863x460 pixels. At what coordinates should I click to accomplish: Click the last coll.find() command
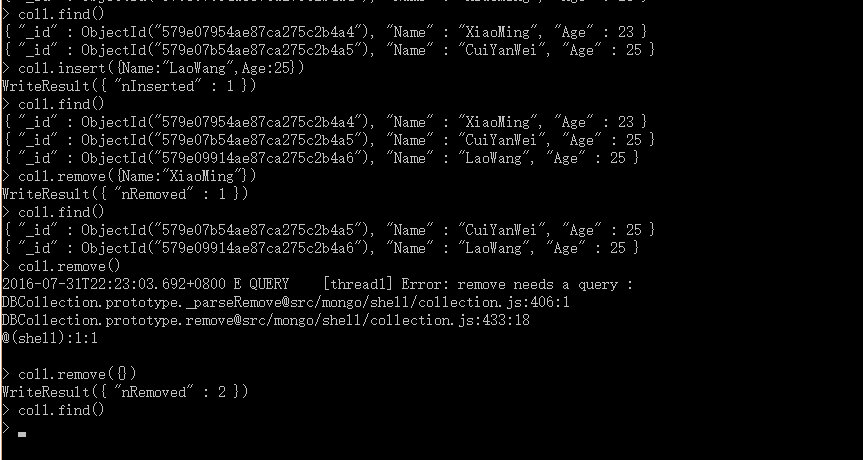click(x=53, y=410)
